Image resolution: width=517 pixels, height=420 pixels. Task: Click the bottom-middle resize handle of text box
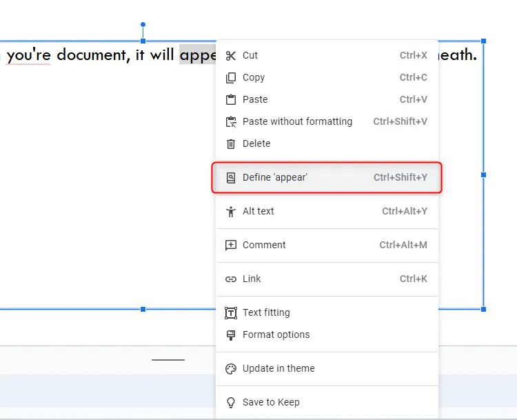pos(143,309)
